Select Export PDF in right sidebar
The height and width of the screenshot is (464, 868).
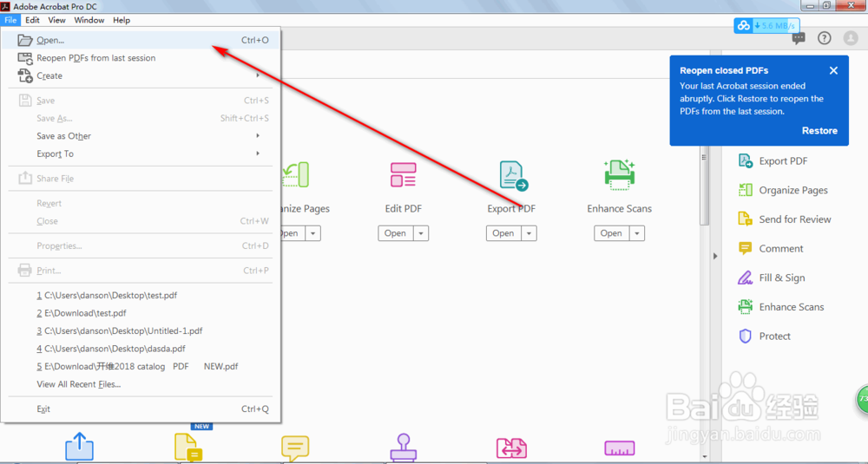click(x=773, y=161)
